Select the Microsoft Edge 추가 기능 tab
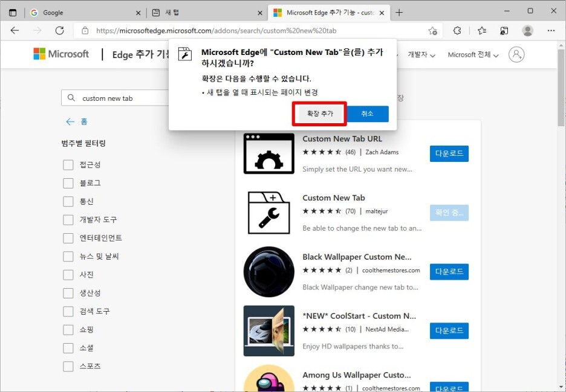Image resolution: width=566 pixels, height=392 pixels. [x=329, y=13]
